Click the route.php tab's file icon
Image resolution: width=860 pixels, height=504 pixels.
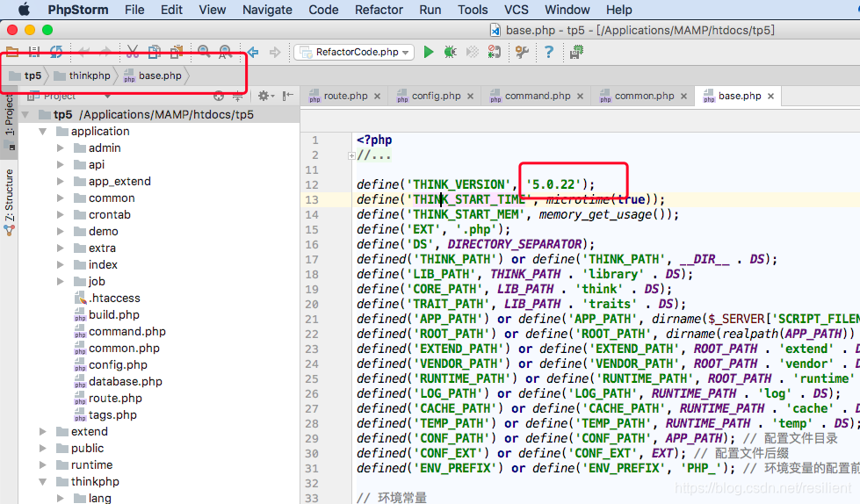[x=314, y=97]
